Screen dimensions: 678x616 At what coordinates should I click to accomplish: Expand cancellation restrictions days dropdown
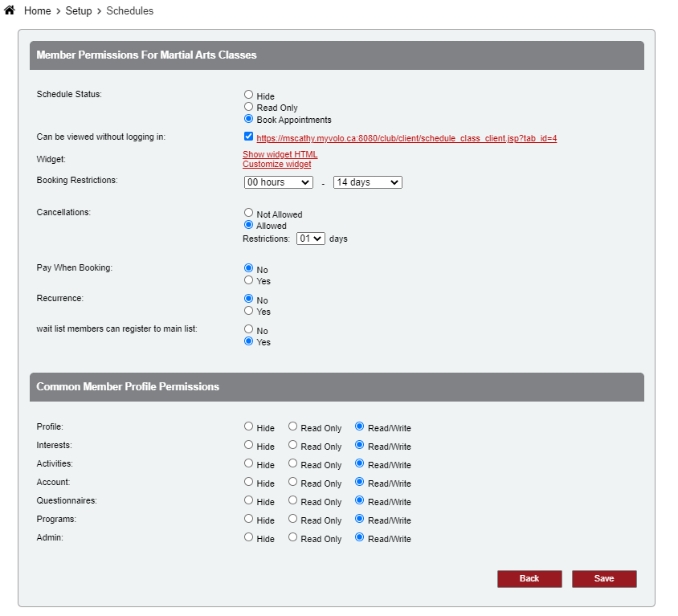pyautogui.click(x=310, y=239)
